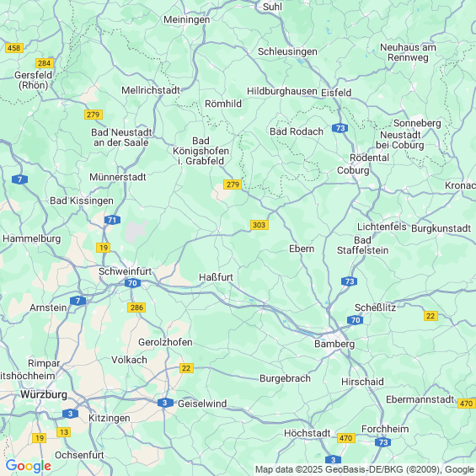This screenshot has height=476, width=476.
Task: Click the map data copyright notice
Action: click(x=365, y=469)
